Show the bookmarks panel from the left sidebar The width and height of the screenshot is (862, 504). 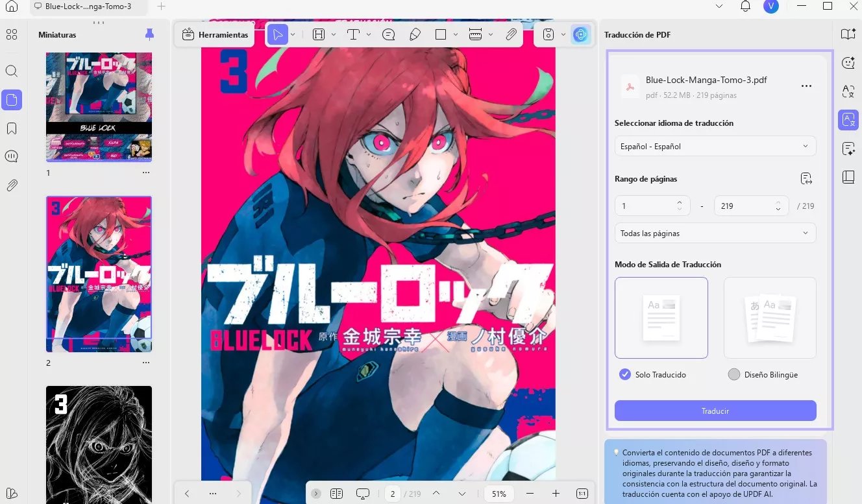(12, 128)
